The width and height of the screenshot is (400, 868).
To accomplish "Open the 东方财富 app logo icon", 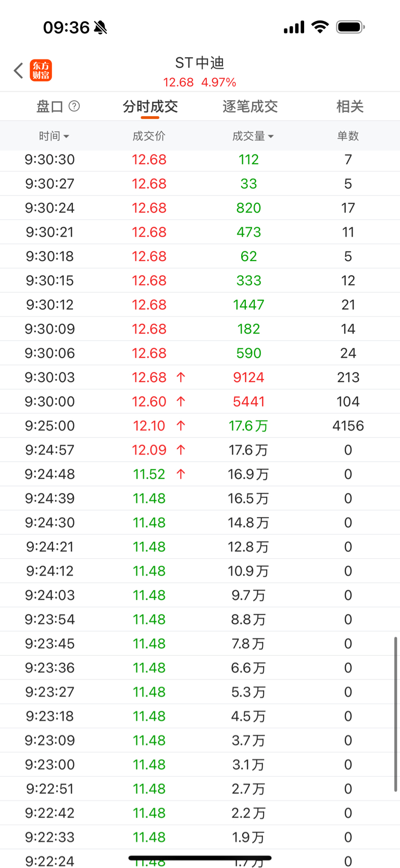I will point(41,70).
